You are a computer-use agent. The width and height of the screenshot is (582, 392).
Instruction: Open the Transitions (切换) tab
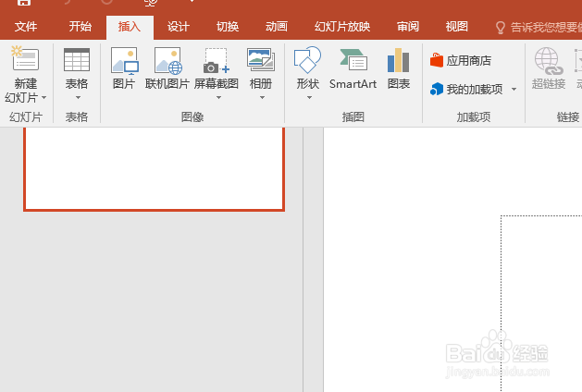(x=228, y=27)
